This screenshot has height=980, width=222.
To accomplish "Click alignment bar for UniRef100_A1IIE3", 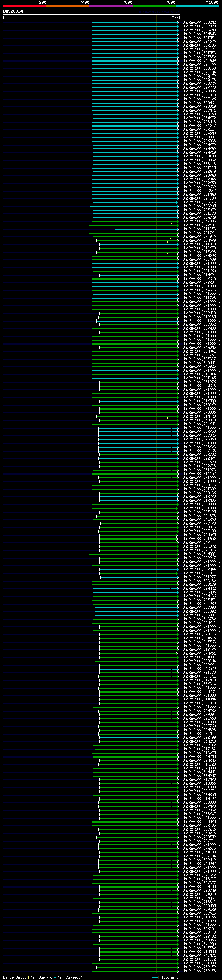I will point(146,229).
